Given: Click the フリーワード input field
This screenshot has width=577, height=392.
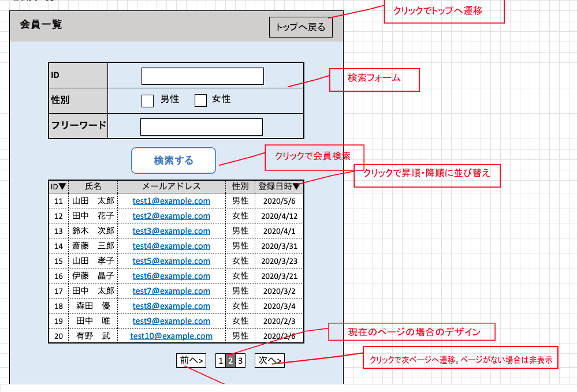Looking at the screenshot, I should click(201, 127).
